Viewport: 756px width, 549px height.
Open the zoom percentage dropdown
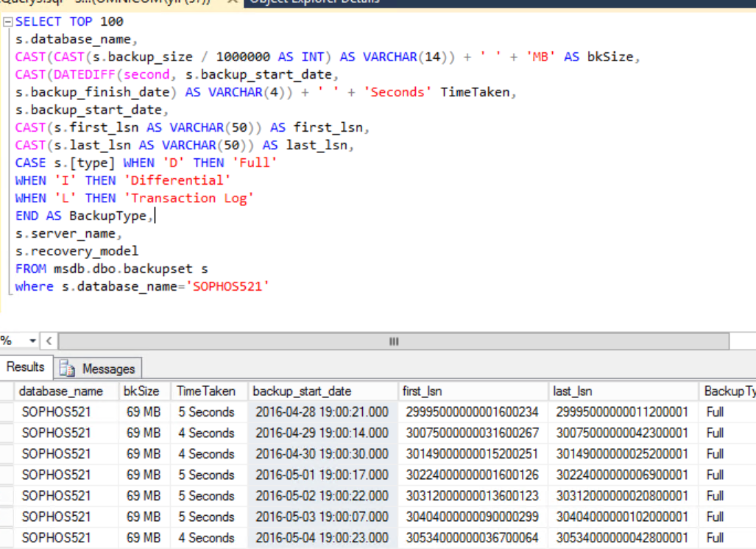click(32, 341)
